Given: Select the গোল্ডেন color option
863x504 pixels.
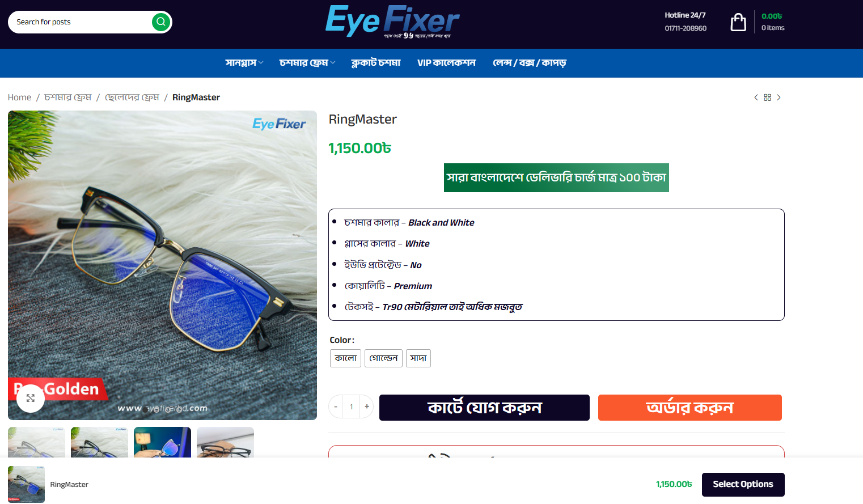Looking at the screenshot, I should coord(383,358).
